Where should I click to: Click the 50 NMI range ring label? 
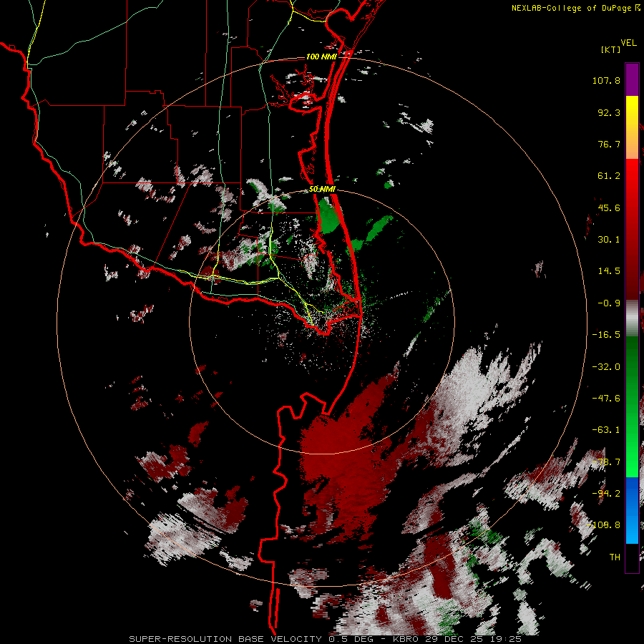(322, 189)
